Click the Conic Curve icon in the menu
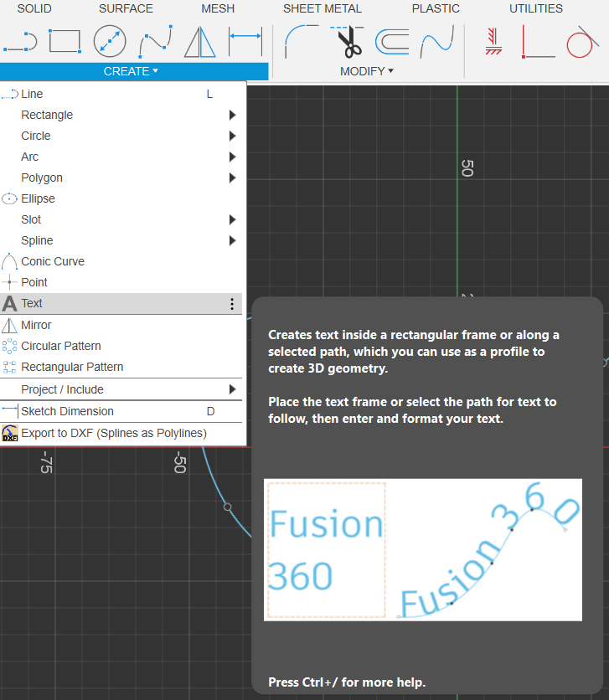This screenshot has height=700, width=609. [x=9, y=261]
